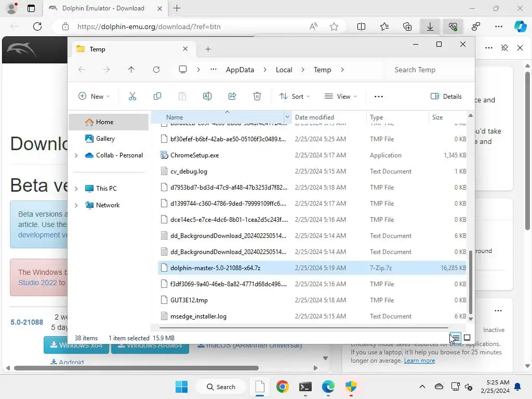
Task: Select ChromeSetup.exe file row
Action: click(312, 155)
